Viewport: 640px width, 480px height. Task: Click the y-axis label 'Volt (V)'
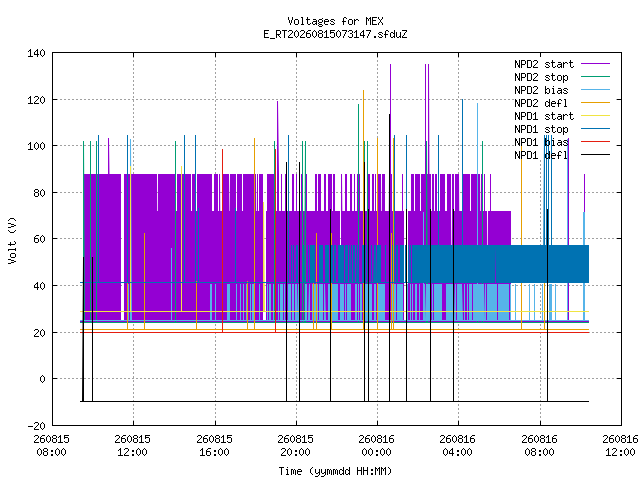[x=12, y=240]
